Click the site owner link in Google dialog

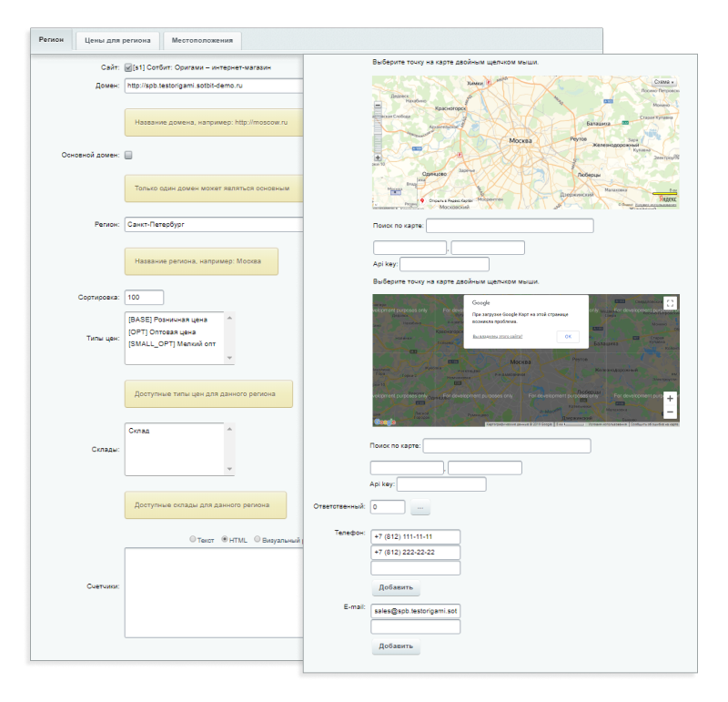pos(497,336)
